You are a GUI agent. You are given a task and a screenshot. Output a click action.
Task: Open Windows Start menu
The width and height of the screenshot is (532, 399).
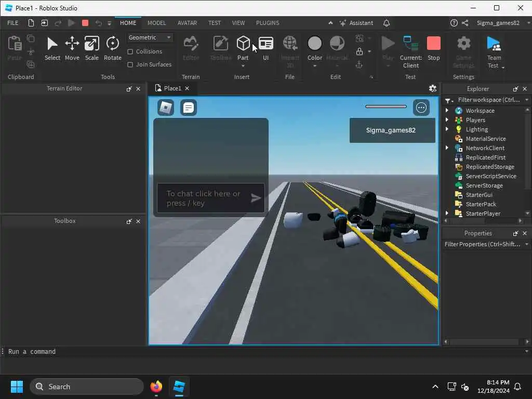point(17,387)
